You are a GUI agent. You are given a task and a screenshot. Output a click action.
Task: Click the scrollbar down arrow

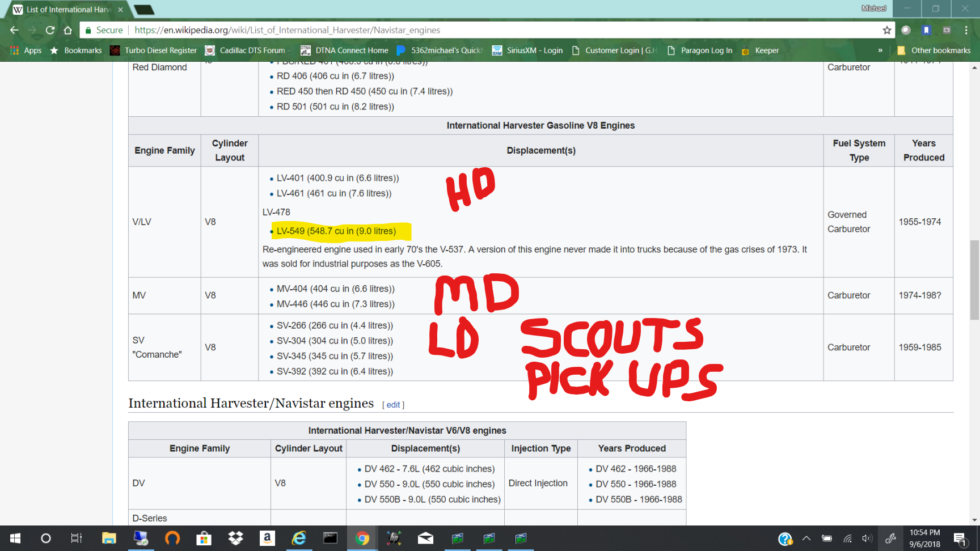(x=974, y=520)
